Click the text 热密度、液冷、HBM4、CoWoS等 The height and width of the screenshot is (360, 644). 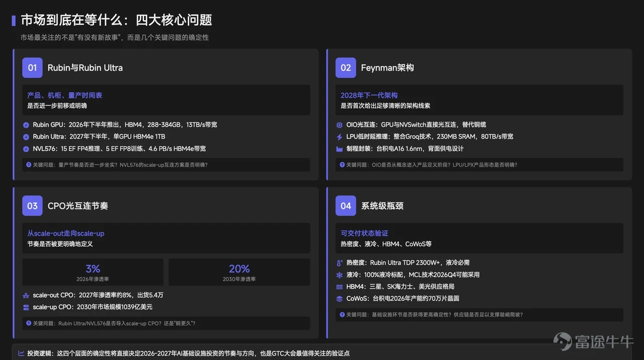[386, 244]
